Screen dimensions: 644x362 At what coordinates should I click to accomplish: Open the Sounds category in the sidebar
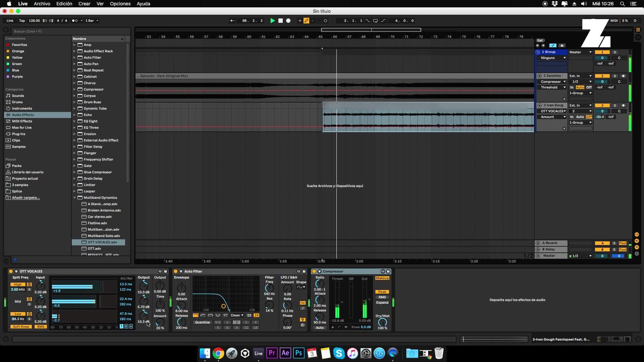[17, 96]
